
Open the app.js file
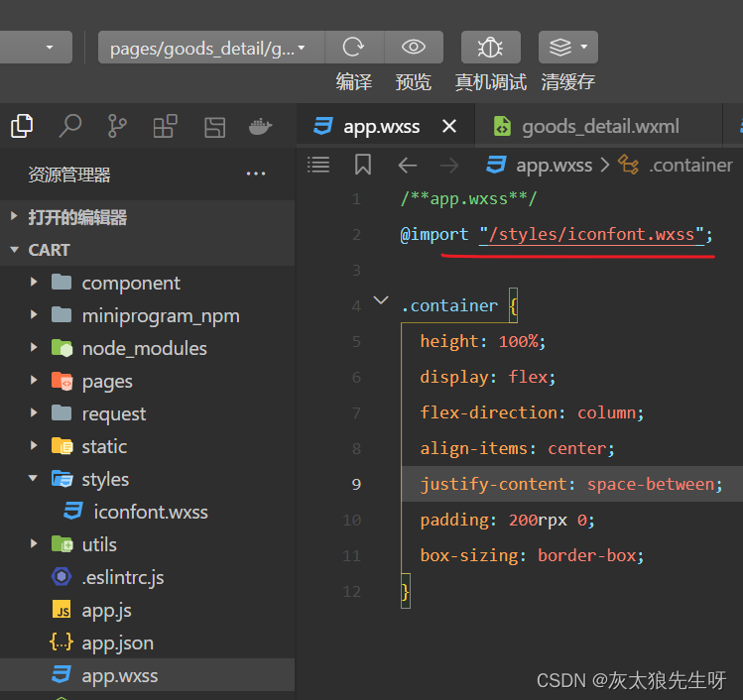point(147,610)
